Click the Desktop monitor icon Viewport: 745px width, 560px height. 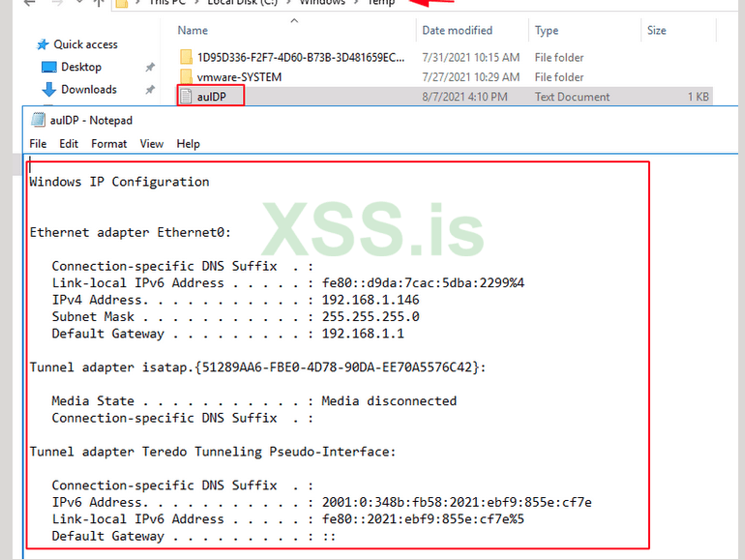[x=49, y=67]
